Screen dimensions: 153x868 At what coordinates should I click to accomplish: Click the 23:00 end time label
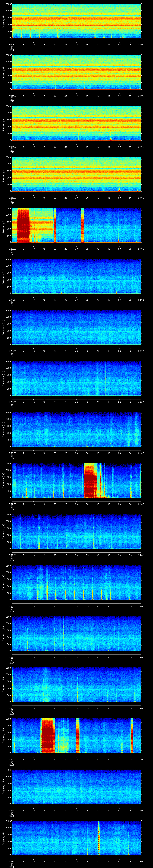141,44
